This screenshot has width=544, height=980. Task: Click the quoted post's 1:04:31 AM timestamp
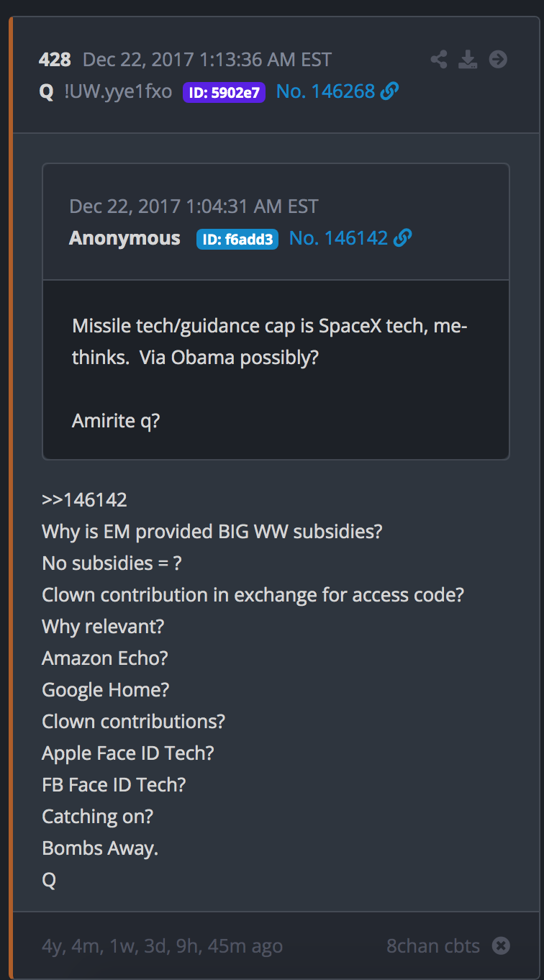[x=194, y=207]
